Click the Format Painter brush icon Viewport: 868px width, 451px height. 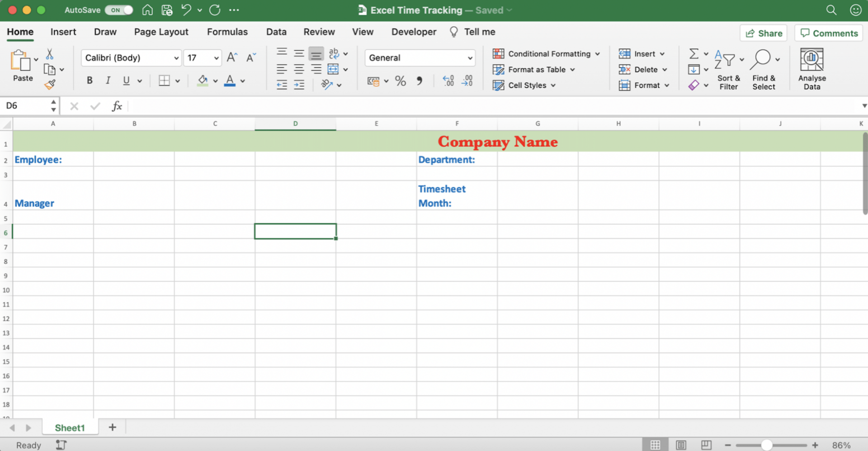click(x=50, y=85)
